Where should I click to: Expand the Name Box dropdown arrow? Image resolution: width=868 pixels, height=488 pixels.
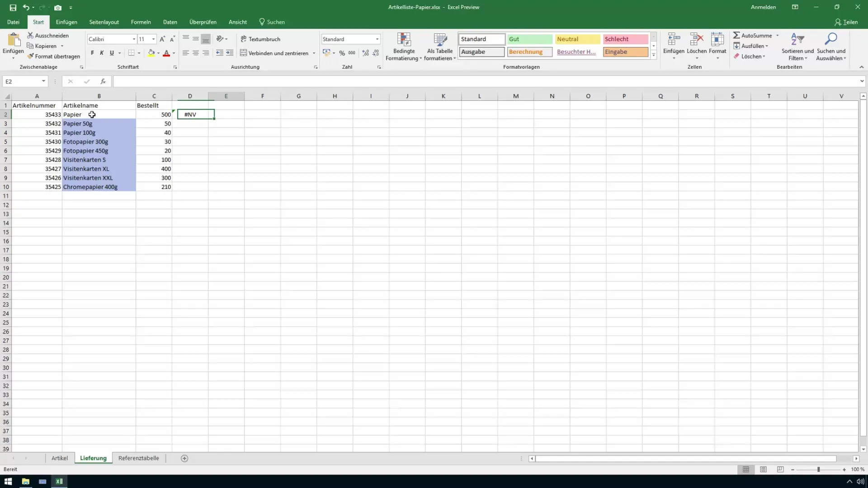[x=43, y=81]
